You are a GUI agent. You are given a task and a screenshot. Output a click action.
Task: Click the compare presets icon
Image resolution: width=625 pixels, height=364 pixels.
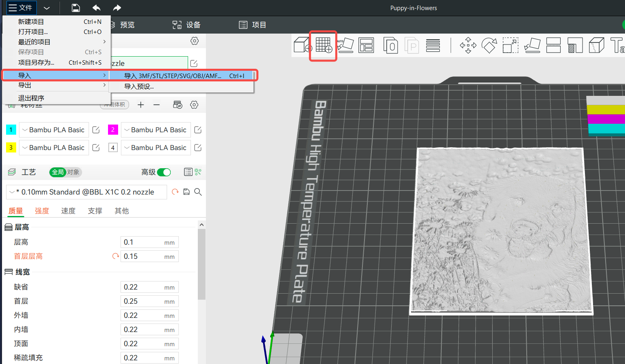coord(198,172)
